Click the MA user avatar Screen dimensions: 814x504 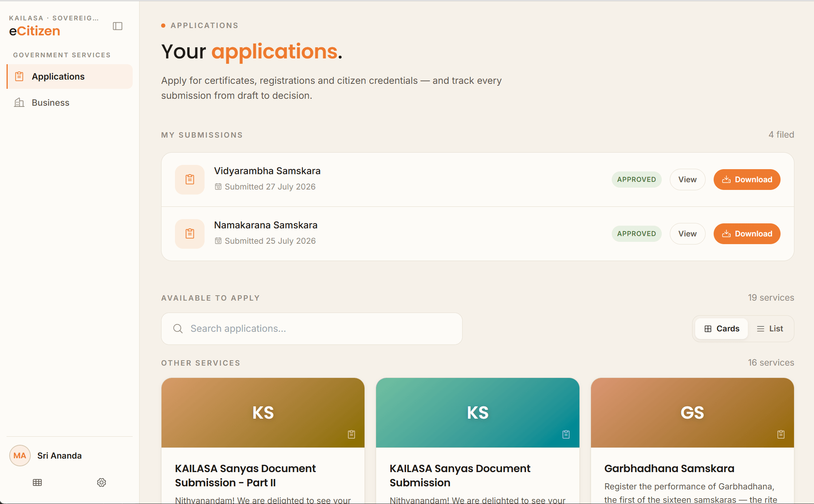coord(20,456)
